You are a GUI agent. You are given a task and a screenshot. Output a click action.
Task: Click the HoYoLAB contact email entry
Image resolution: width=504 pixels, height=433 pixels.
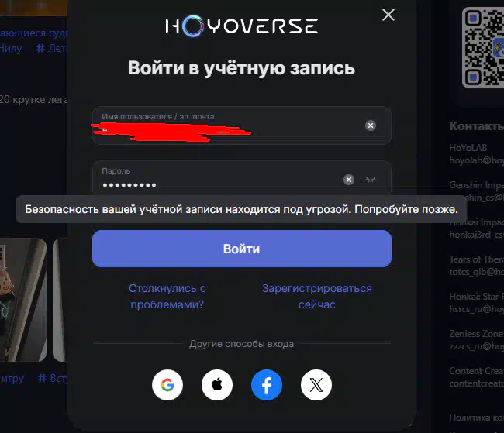click(477, 154)
